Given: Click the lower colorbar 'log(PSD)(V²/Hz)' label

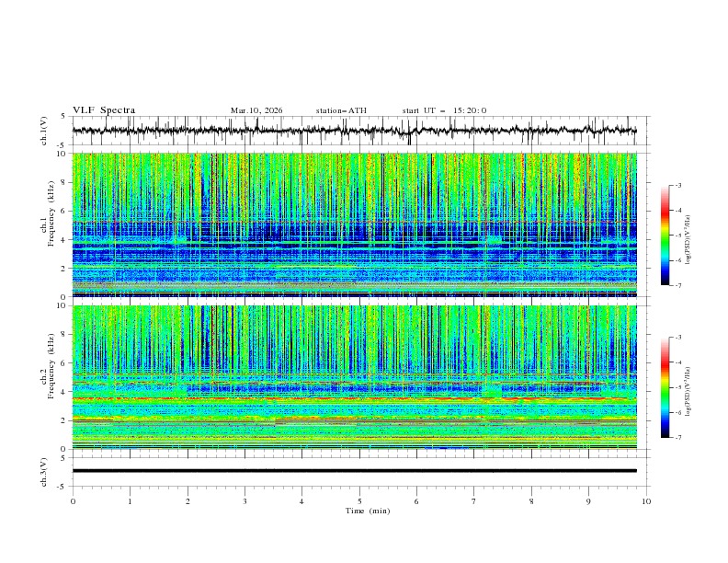Looking at the screenshot, I should tap(688, 391).
